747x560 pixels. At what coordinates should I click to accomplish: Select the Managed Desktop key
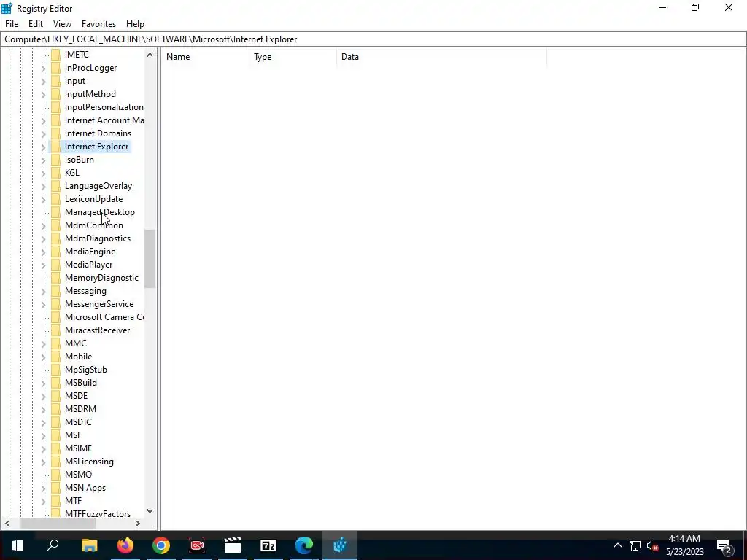(99, 212)
